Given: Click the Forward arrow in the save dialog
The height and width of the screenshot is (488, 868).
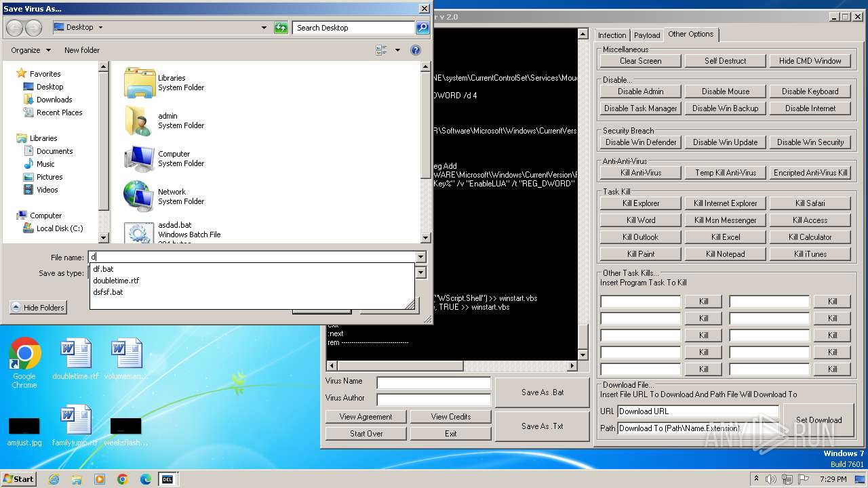Looking at the screenshot, I should 33,28.
